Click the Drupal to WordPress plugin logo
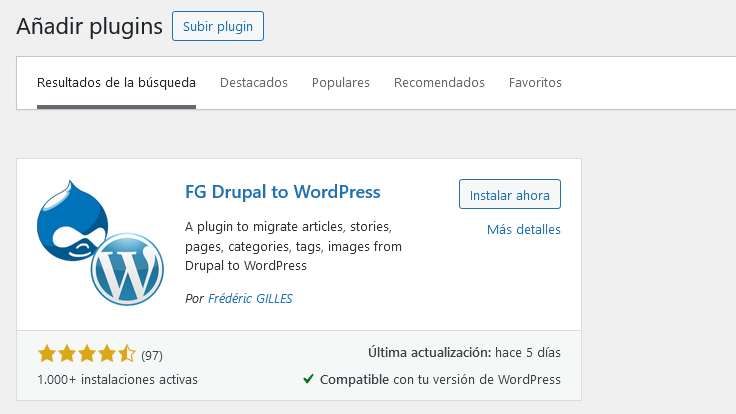This screenshot has height=414, width=736. click(x=100, y=243)
